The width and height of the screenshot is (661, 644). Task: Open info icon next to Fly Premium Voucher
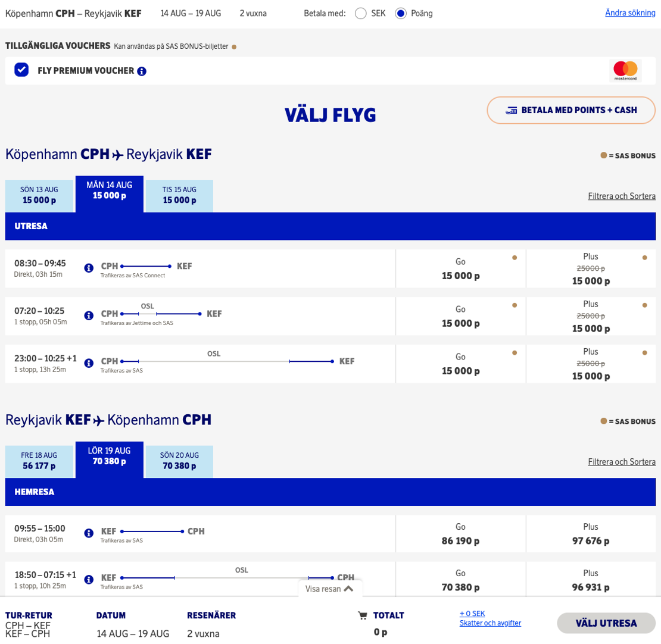pos(142,71)
